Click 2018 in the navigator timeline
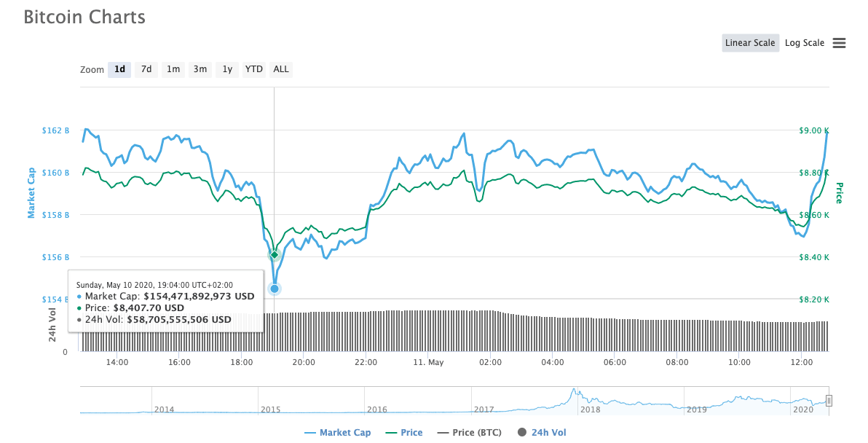This screenshot has height=443, width=868. 590,409
